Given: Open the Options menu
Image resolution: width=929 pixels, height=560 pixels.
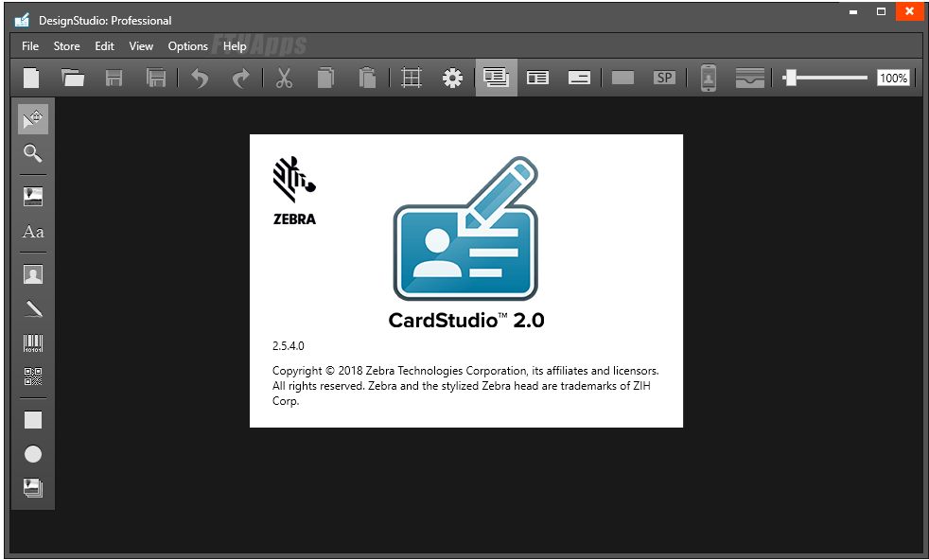Looking at the screenshot, I should pyautogui.click(x=188, y=46).
